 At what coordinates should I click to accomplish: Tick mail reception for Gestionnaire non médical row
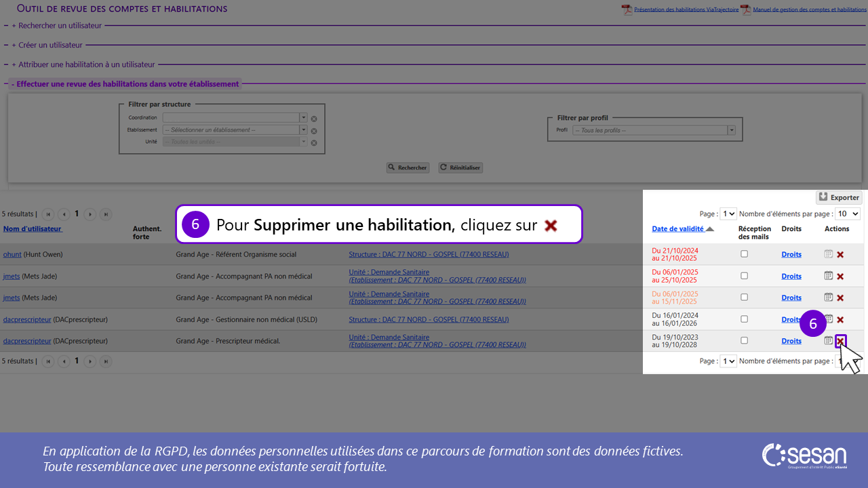(x=744, y=319)
